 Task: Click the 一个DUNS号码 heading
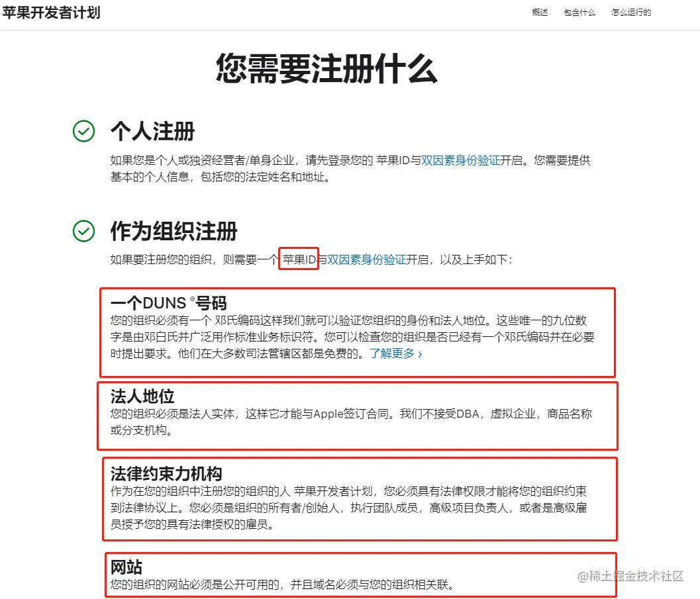[168, 303]
